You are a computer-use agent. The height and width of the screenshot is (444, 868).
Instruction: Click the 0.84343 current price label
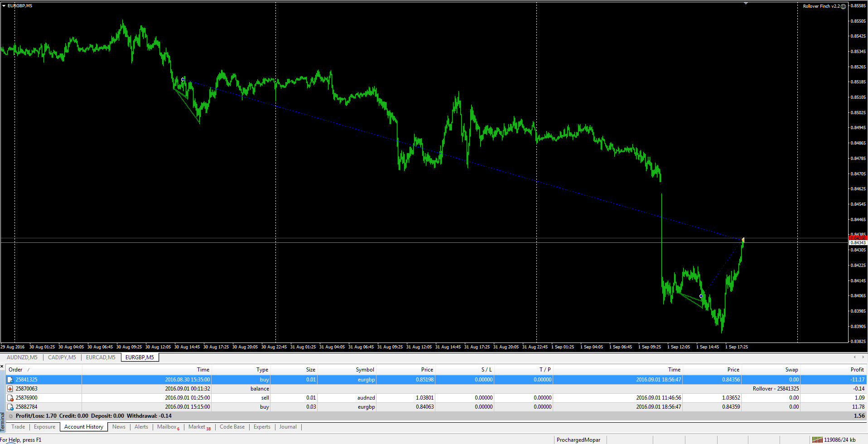click(x=858, y=243)
